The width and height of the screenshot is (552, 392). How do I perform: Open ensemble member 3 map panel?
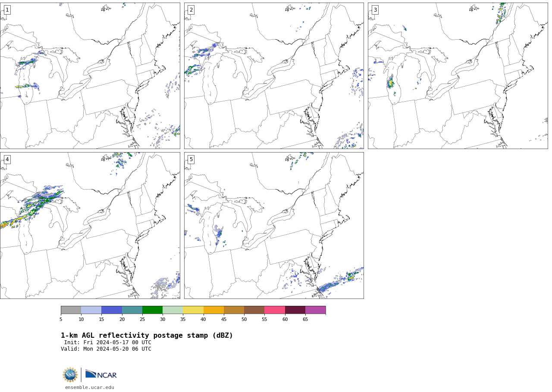click(458, 76)
